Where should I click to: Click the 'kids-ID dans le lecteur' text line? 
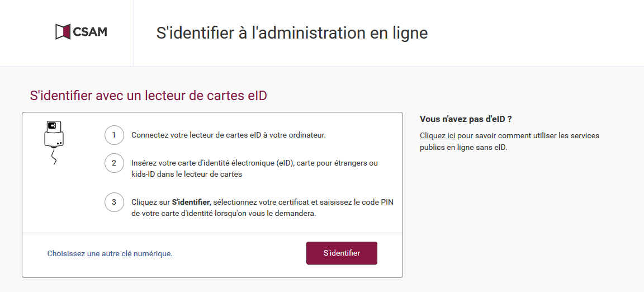187,174
